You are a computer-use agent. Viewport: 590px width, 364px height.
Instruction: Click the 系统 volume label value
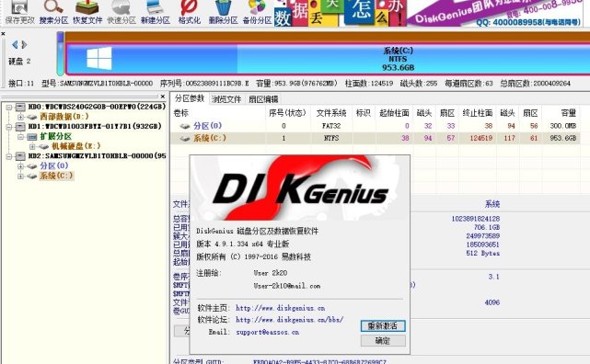click(x=492, y=204)
